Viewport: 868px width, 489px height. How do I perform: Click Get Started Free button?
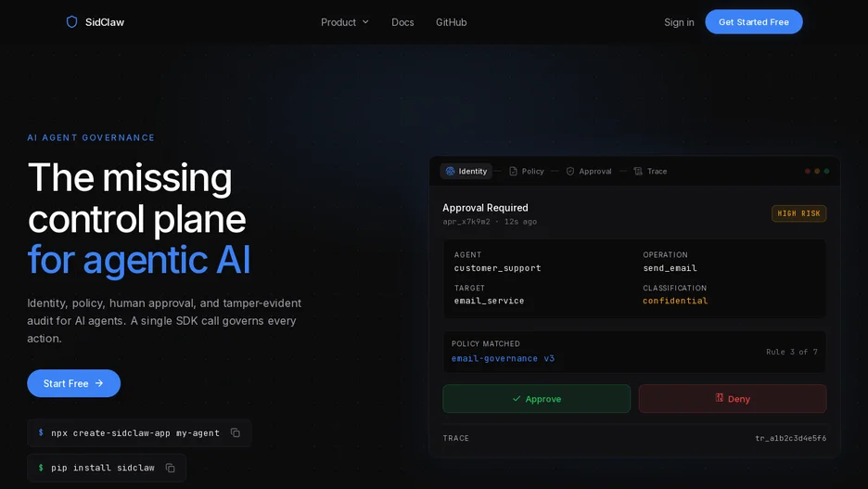pyautogui.click(x=753, y=21)
